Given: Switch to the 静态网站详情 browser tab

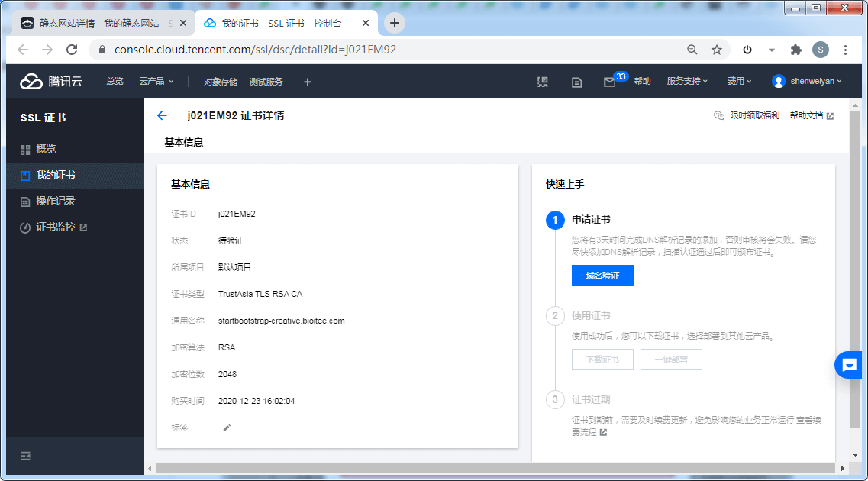Looking at the screenshot, I should tap(104, 23).
